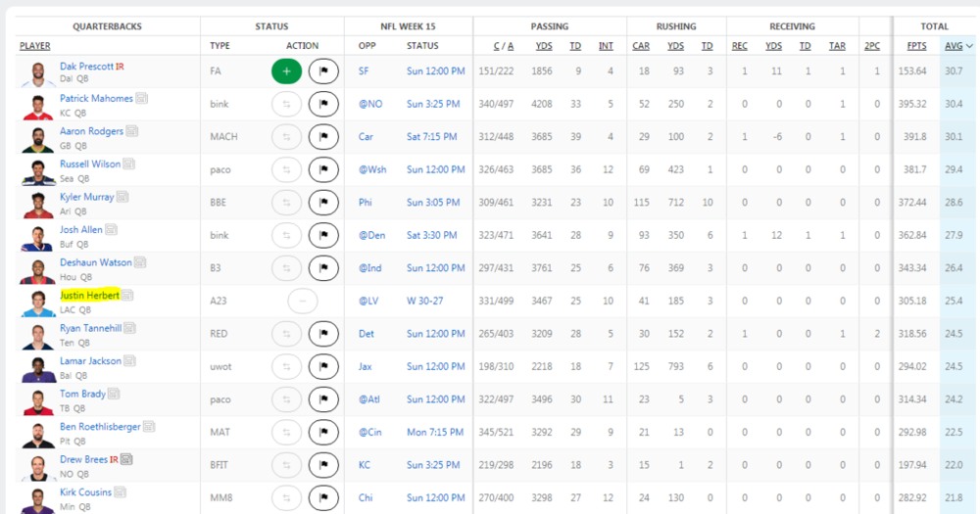Click the watch flag icon for Patrick Mahomes
Viewport: 980px width, 514px height.
[x=322, y=104]
